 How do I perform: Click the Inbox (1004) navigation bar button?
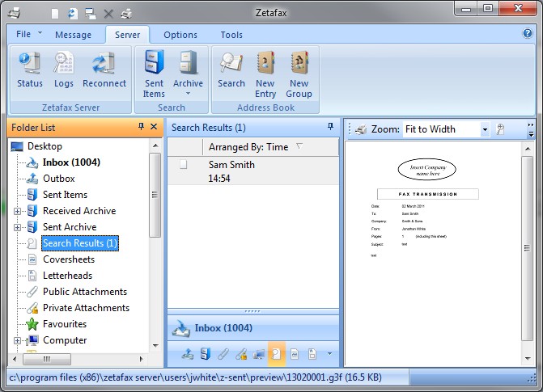coord(253,327)
